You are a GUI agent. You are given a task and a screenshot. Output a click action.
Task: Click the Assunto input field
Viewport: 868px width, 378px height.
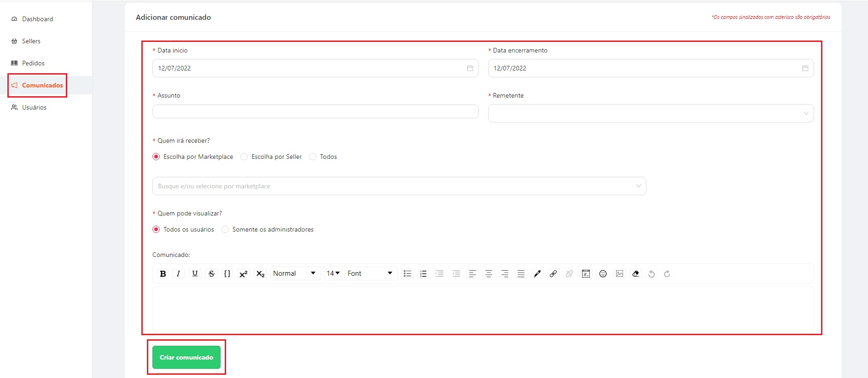[315, 111]
